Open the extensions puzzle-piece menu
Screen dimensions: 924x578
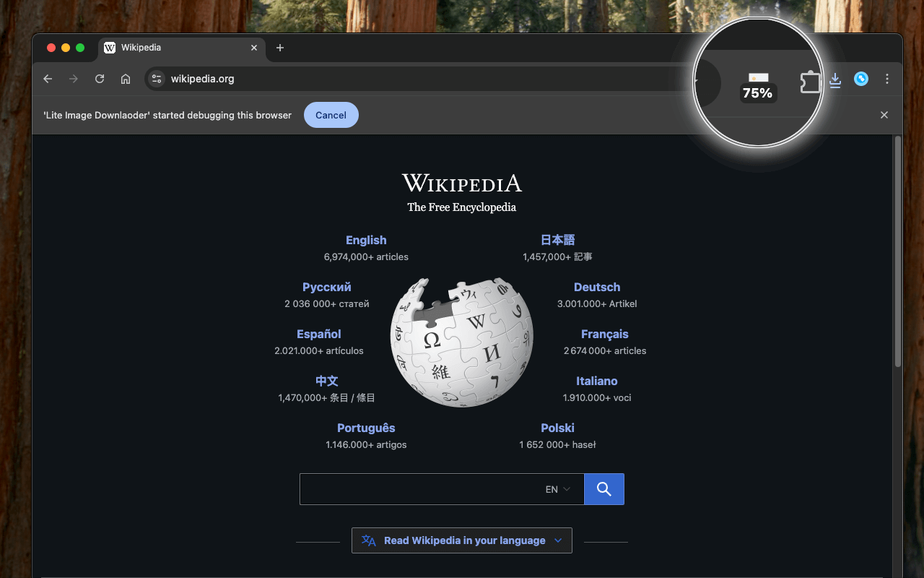pyautogui.click(x=810, y=79)
